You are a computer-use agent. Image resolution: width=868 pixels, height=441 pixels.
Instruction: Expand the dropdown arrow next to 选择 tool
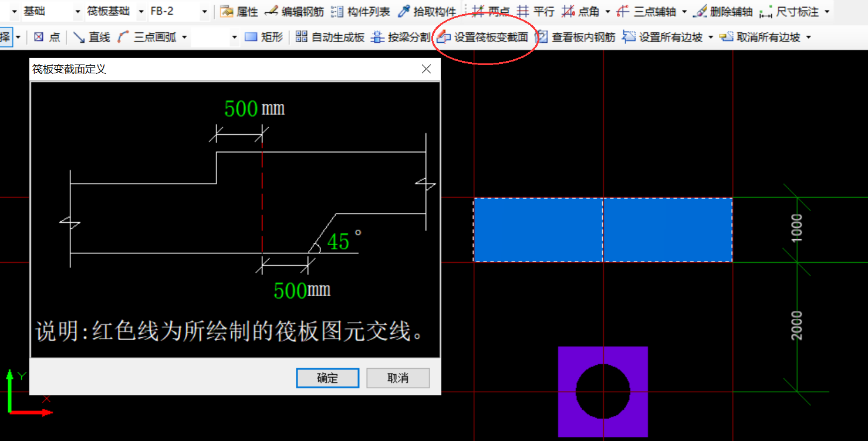pyautogui.click(x=18, y=38)
